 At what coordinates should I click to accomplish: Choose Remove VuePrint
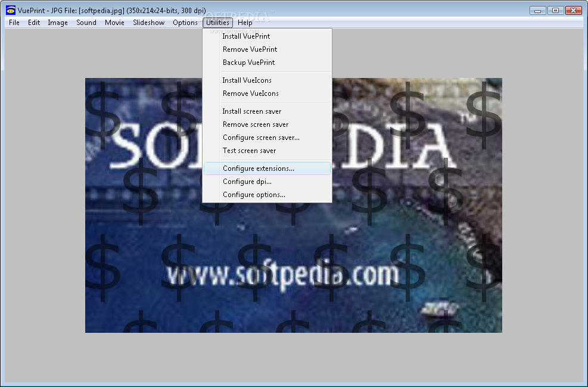tap(267, 49)
